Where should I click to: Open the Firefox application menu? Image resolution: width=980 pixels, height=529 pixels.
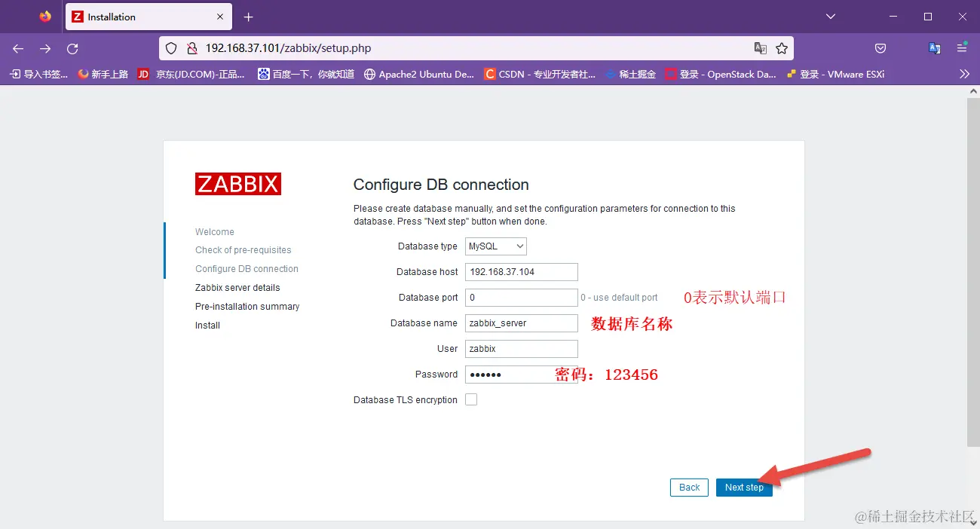point(962,47)
